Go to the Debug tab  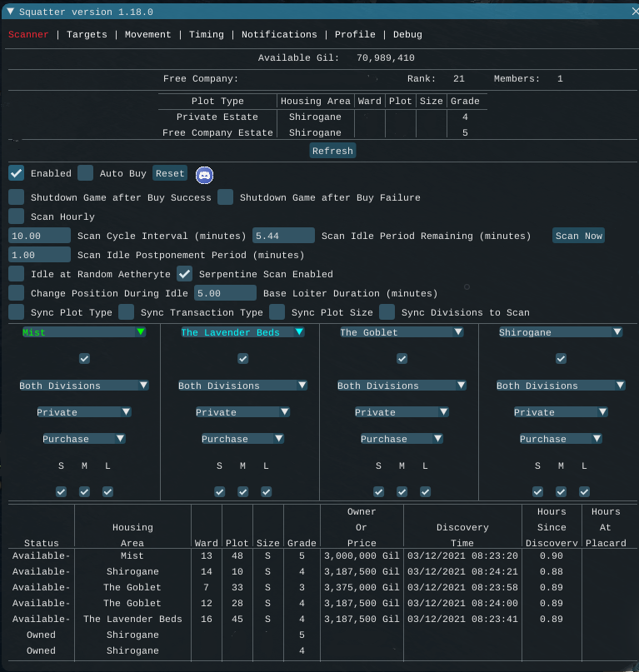[x=407, y=35]
